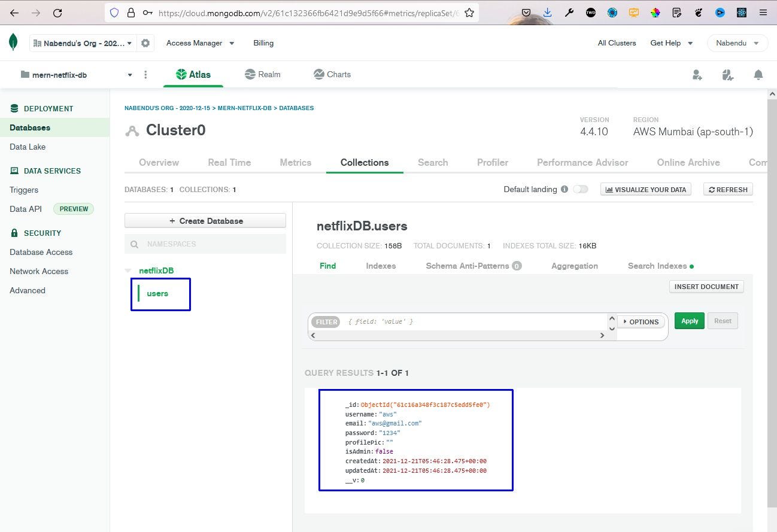This screenshot has width=777, height=532.
Task: Open Nabendu's Org organization dropdown
Action: (83, 43)
